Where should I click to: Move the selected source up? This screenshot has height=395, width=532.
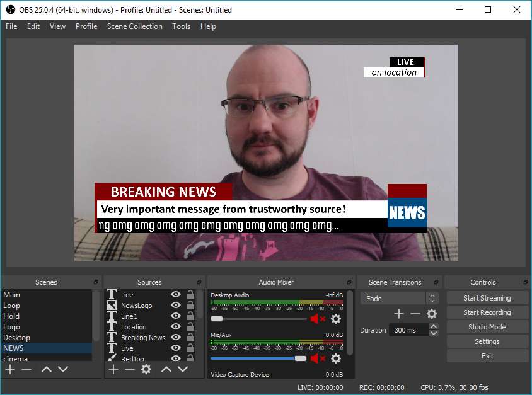pos(166,369)
